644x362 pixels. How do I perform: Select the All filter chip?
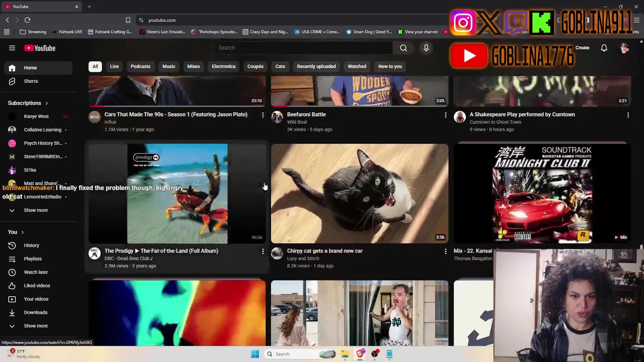(95, 66)
